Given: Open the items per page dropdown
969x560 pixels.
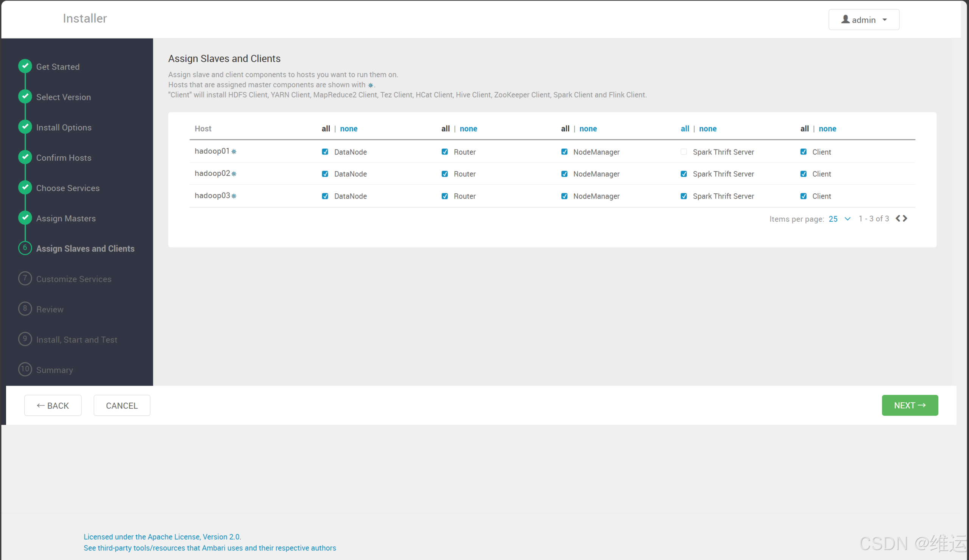Looking at the screenshot, I should (840, 219).
